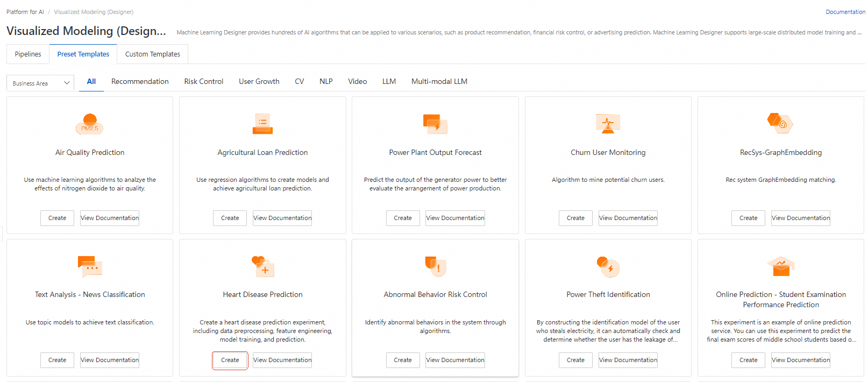This screenshot has height=382, width=868.
Task: View Documentation for Agricultural Loan Prediction
Action: pos(282,218)
